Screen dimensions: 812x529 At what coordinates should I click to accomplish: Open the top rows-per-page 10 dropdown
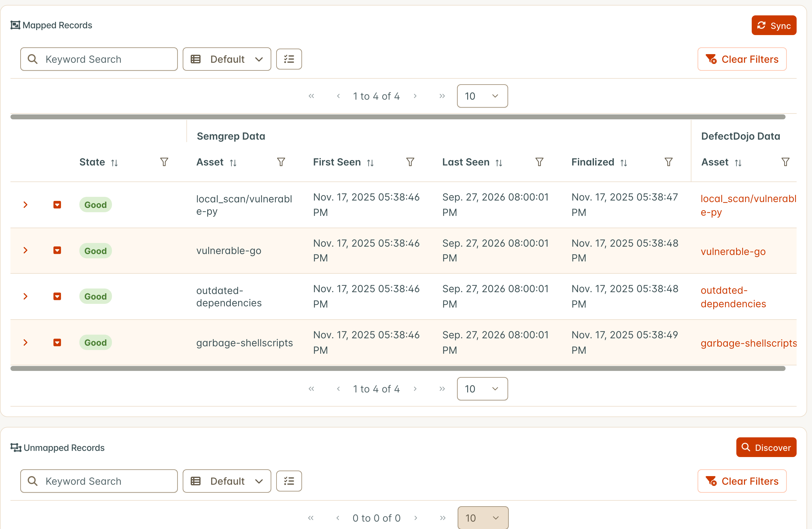coord(482,96)
